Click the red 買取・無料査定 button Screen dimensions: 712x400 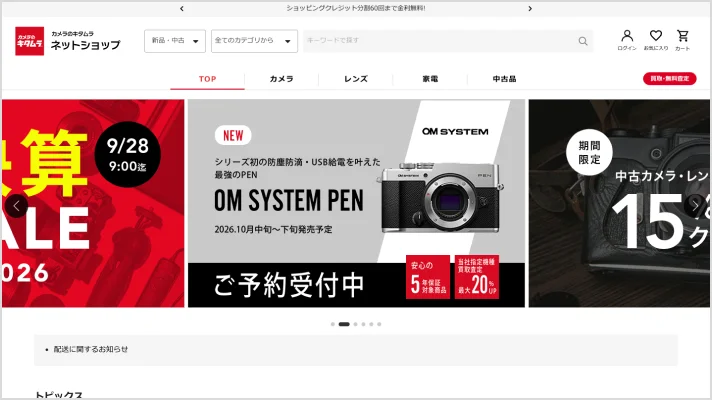(x=669, y=79)
